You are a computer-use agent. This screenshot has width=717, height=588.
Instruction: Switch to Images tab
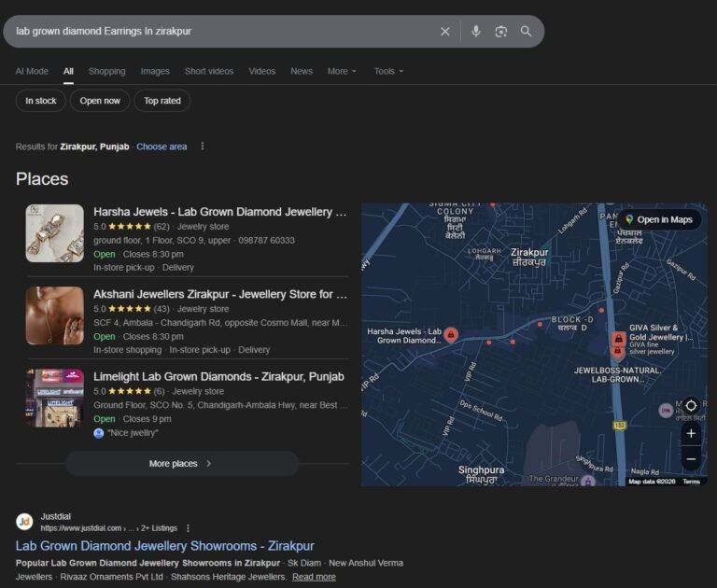pyautogui.click(x=155, y=71)
